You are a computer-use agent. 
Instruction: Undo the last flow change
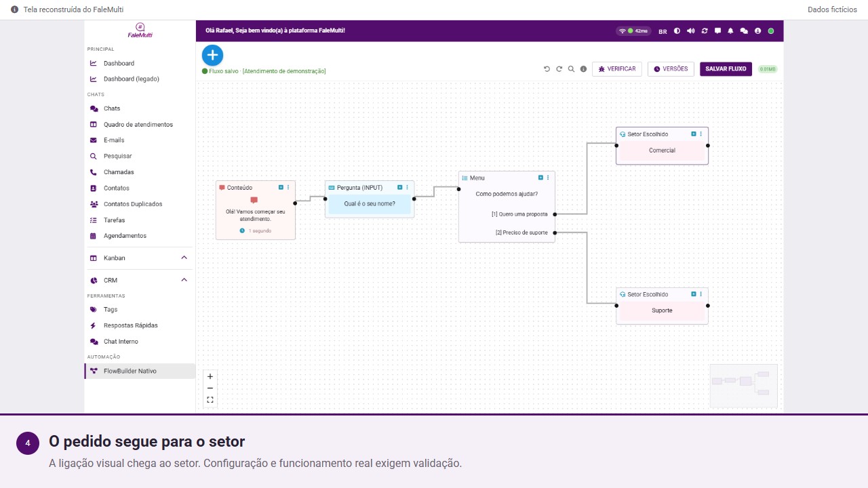pyautogui.click(x=547, y=69)
